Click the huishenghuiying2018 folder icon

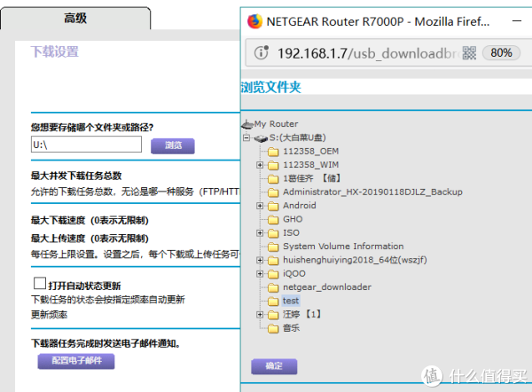click(x=273, y=261)
